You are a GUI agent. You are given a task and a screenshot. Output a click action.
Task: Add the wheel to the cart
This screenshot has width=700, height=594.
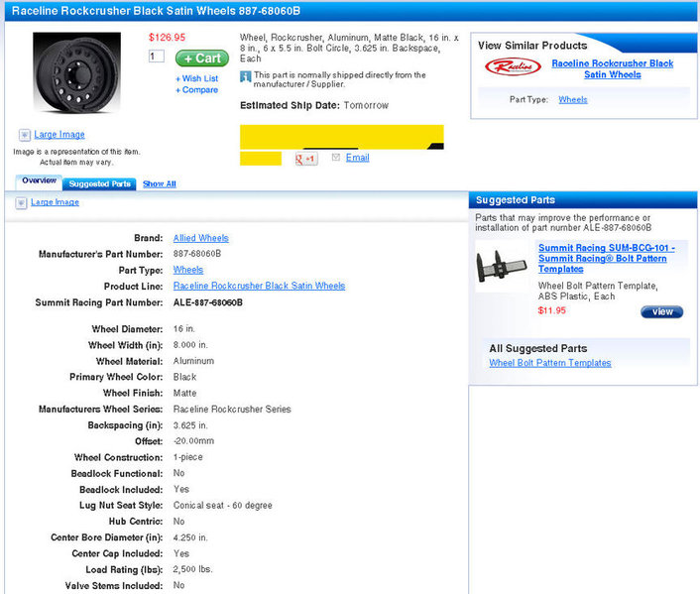pos(202,59)
